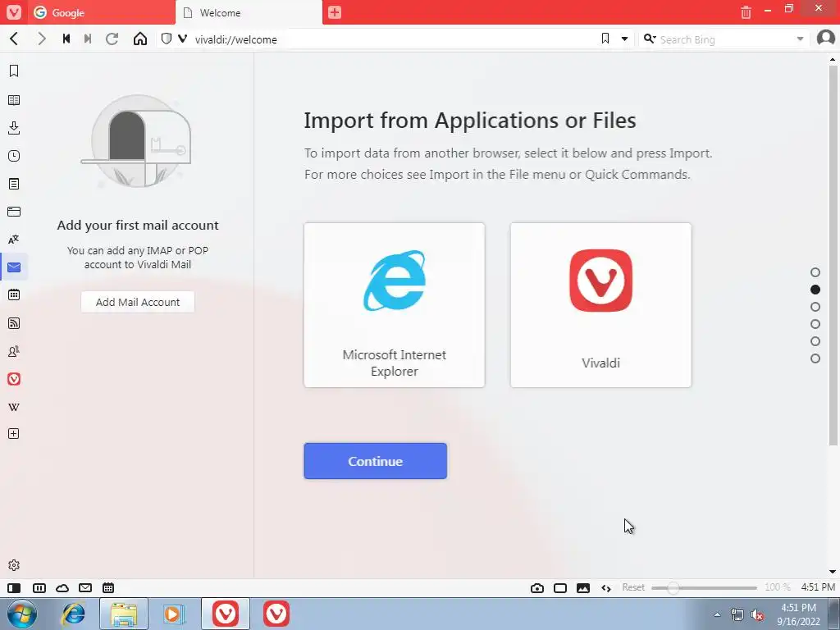Reset the page zoom level

tap(633, 587)
